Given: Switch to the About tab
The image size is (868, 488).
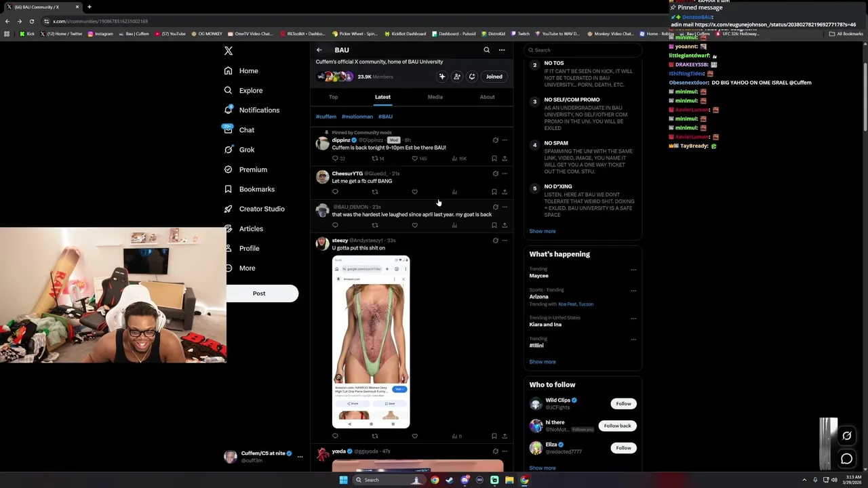Looking at the screenshot, I should click(488, 97).
